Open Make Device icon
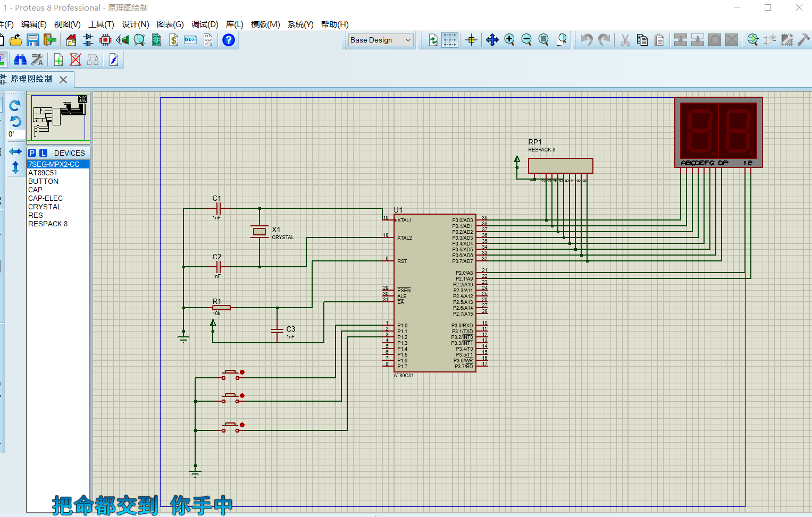The width and height of the screenshot is (812, 517). pyautogui.click(x=770, y=40)
